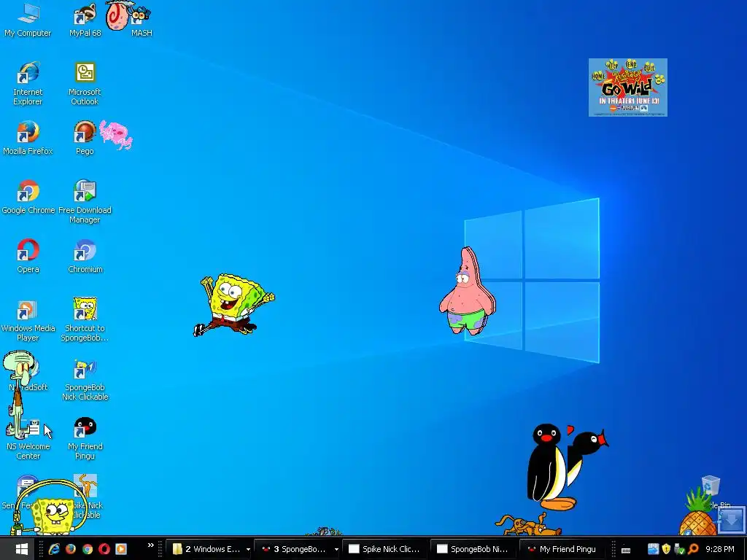
Task: Click the 9:28 PM clock
Action: 720,549
